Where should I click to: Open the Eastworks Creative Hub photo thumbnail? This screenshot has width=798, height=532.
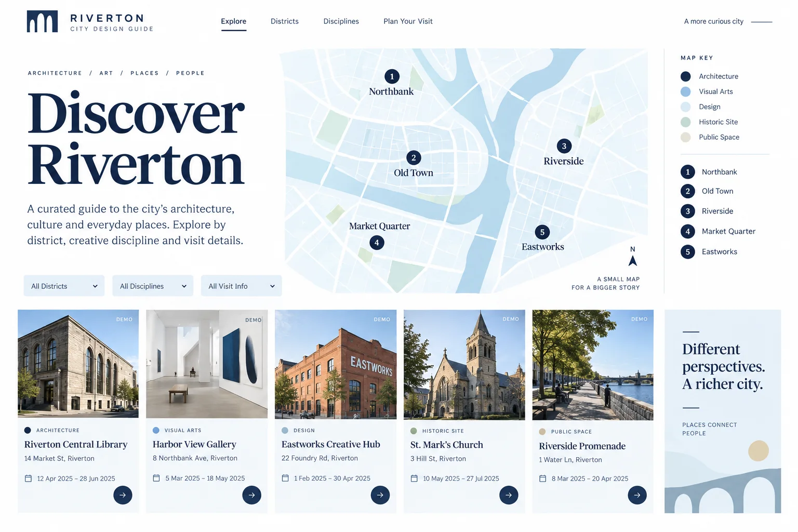[336, 364]
